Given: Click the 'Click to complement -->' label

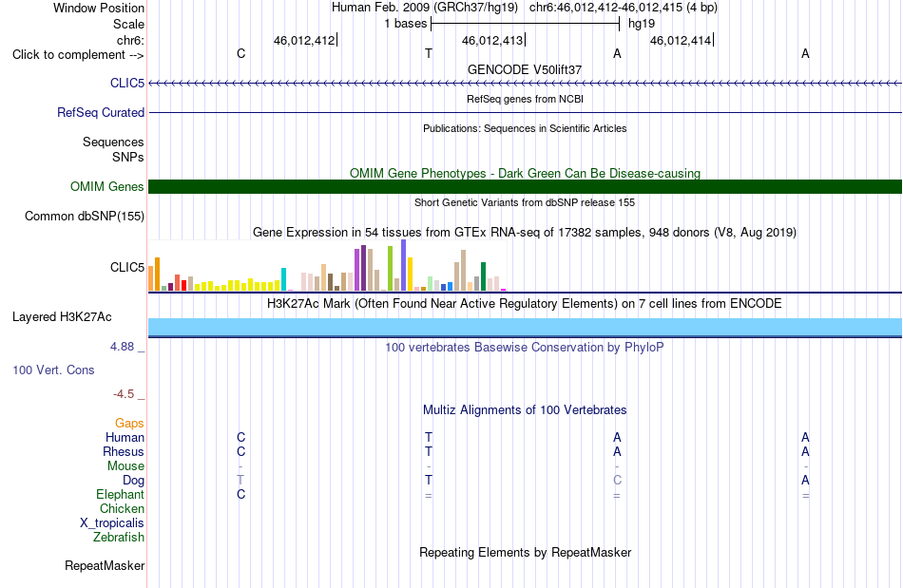Looking at the screenshot, I should coord(78,55).
